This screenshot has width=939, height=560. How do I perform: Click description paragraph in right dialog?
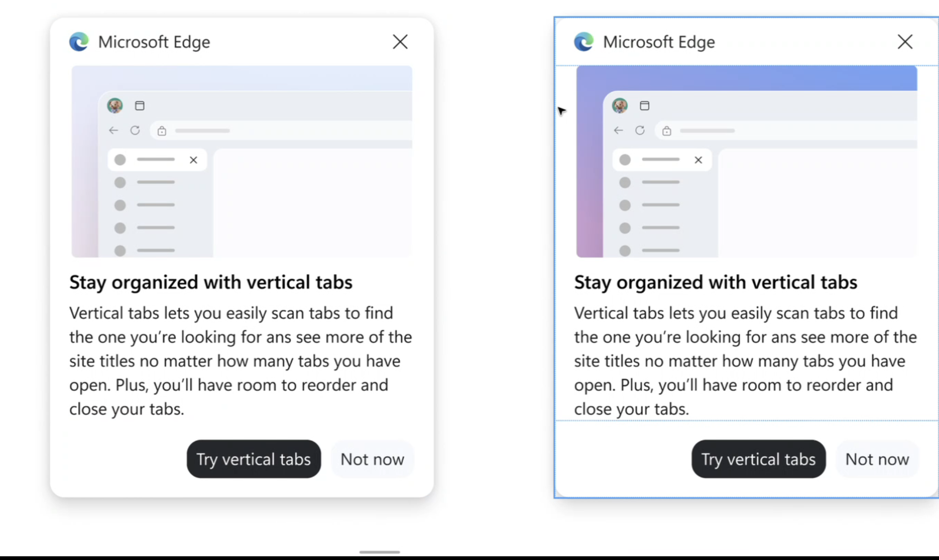(x=745, y=361)
